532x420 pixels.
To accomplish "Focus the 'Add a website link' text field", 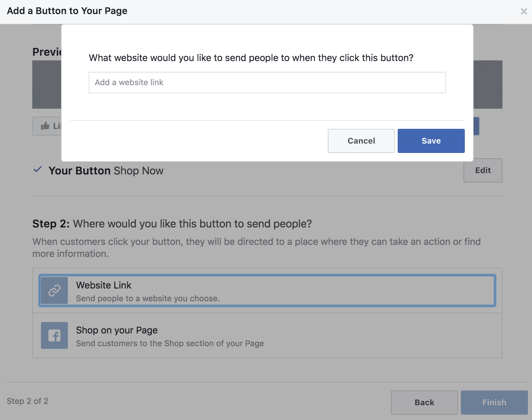I will click(267, 83).
